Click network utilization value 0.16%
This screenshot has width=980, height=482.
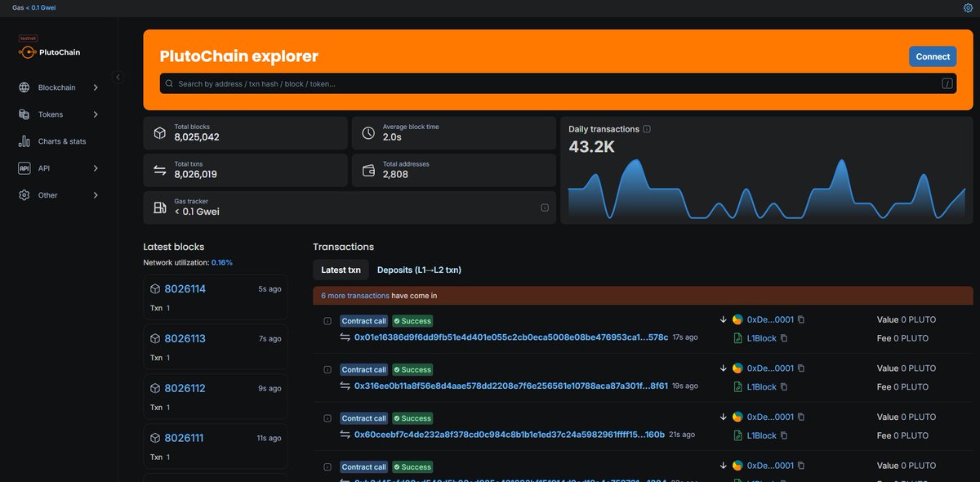pyautogui.click(x=222, y=262)
